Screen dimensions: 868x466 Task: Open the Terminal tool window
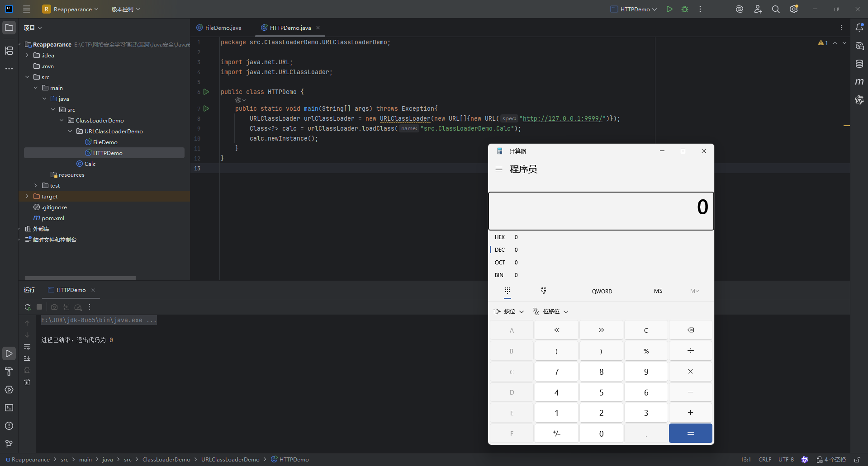pos(9,408)
